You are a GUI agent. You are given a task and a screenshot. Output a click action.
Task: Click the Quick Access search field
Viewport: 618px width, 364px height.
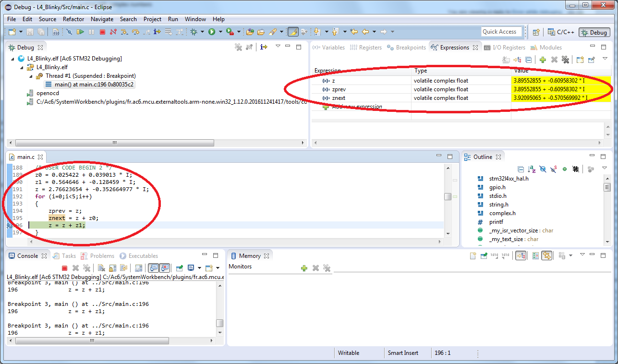click(x=501, y=32)
